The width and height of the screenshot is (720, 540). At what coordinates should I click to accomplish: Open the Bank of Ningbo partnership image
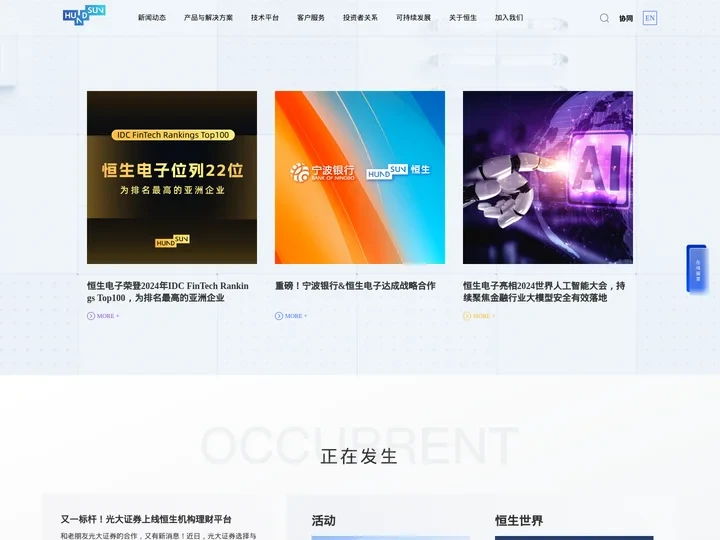coord(360,177)
